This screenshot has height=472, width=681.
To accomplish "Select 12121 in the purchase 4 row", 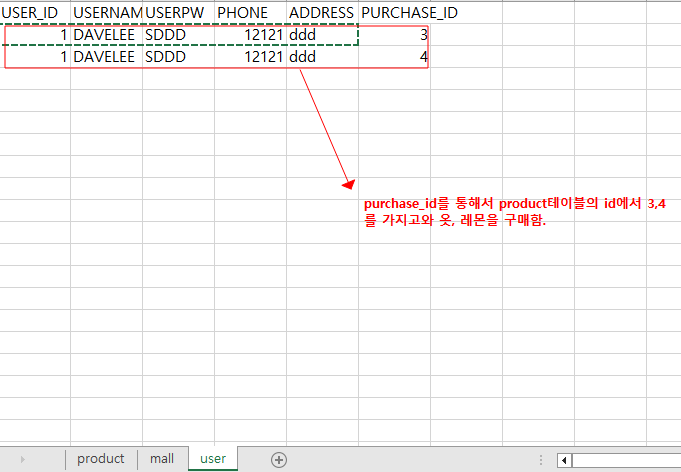I will pyautogui.click(x=251, y=56).
